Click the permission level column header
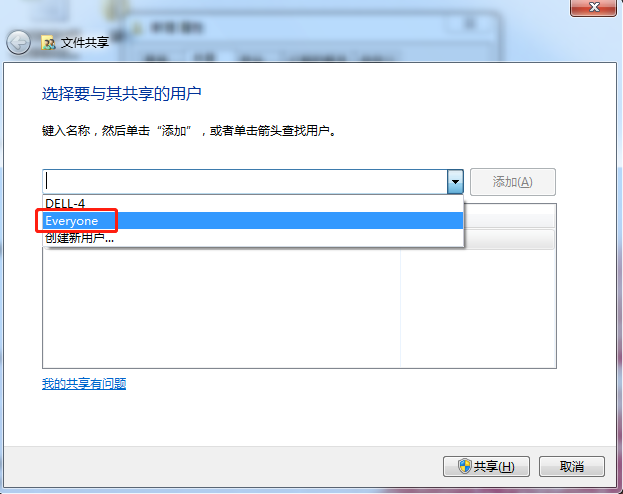 (509, 219)
